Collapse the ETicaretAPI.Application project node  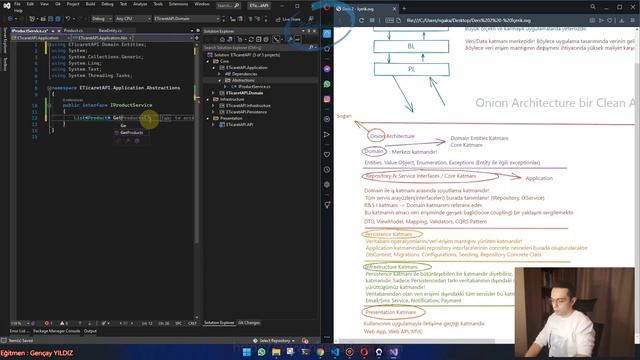click(x=214, y=68)
